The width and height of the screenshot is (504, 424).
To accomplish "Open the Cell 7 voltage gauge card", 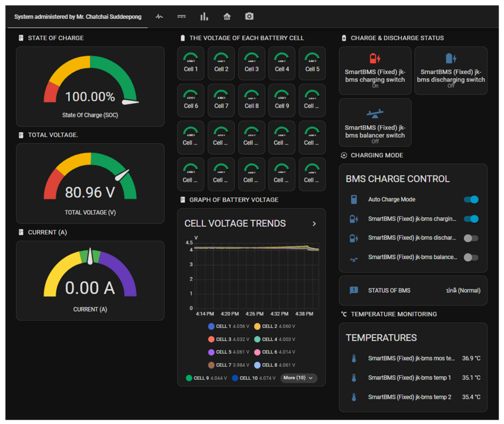I will point(221,100).
